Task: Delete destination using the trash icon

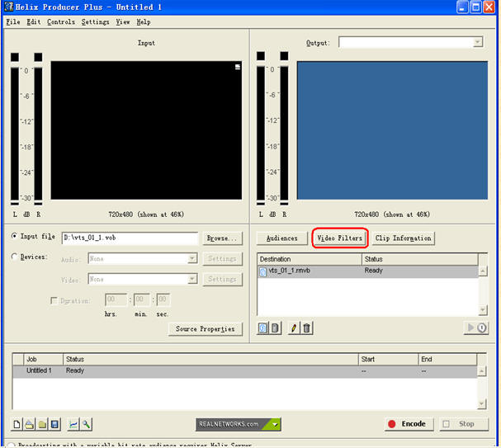Action: [307, 328]
